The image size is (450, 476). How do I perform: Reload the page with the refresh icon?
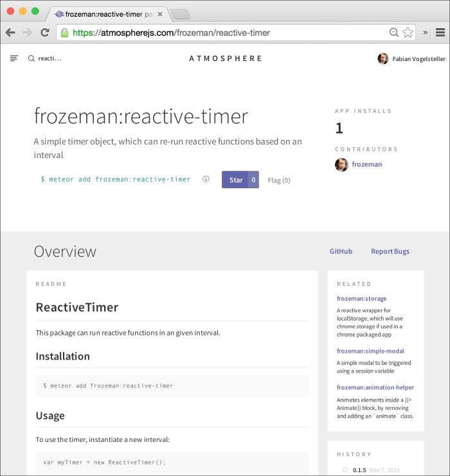[45, 33]
